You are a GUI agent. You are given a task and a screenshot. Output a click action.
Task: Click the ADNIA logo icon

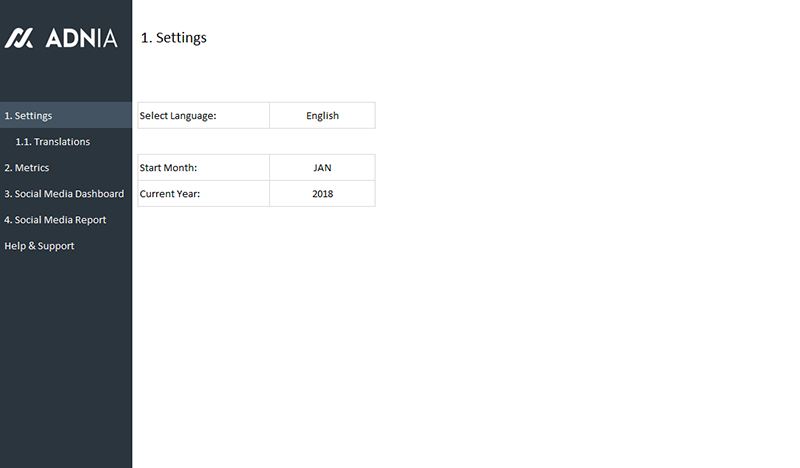pos(19,38)
